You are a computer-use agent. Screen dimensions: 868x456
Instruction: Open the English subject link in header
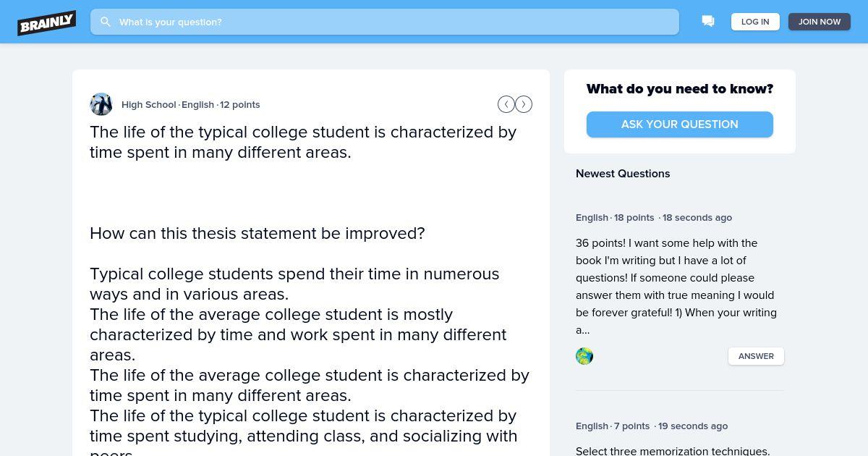click(197, 104)
